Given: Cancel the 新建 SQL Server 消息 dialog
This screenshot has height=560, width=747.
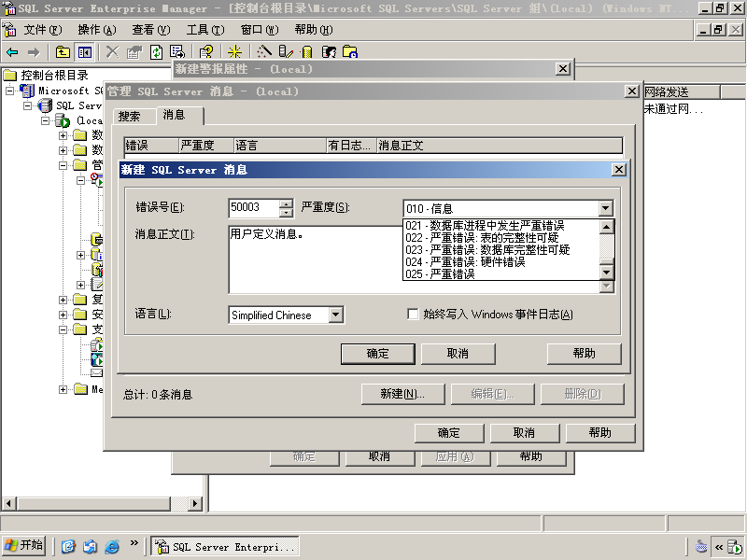Looking at the screenshot, I should tap(458, 354).
